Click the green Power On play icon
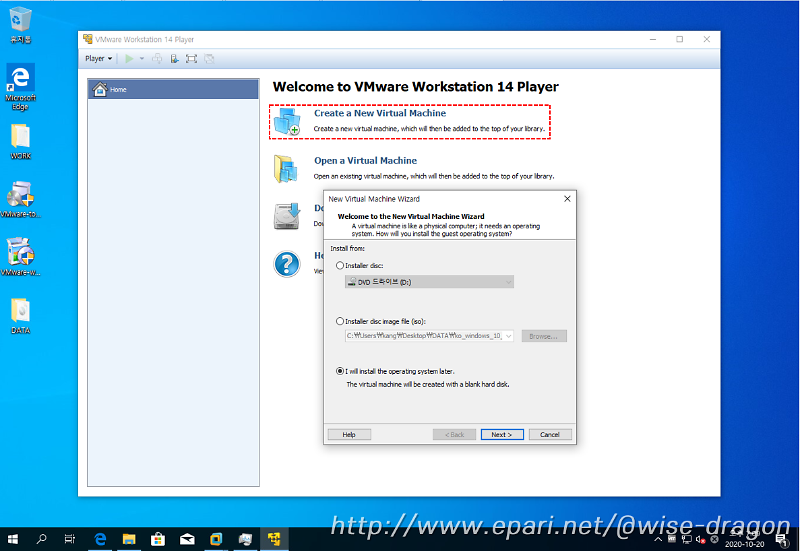The width and height of the screenshot is (800, 551). [x=129, y=59]
